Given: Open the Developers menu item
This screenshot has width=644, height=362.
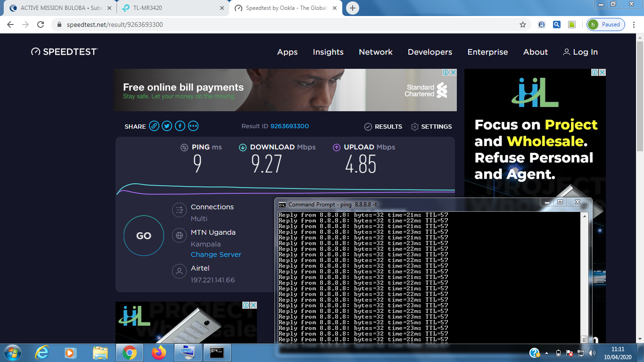Looking at the screenshot, I should point(429,52).
